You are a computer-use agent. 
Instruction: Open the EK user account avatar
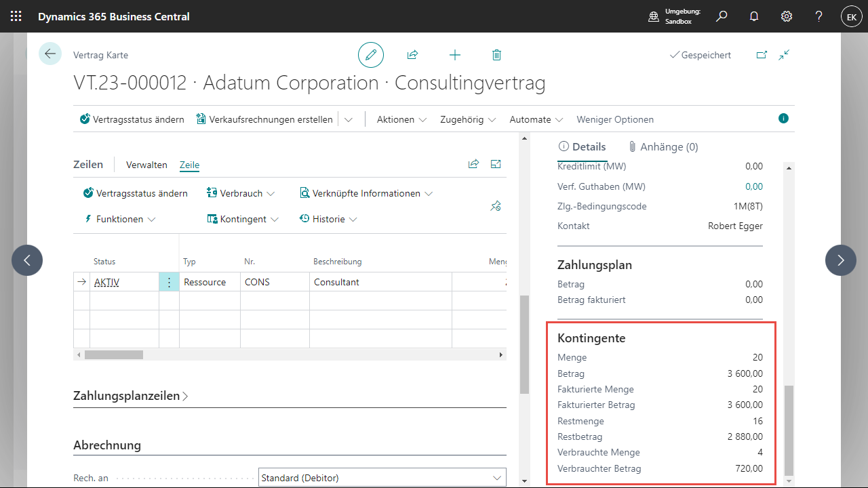click(851, 17)
